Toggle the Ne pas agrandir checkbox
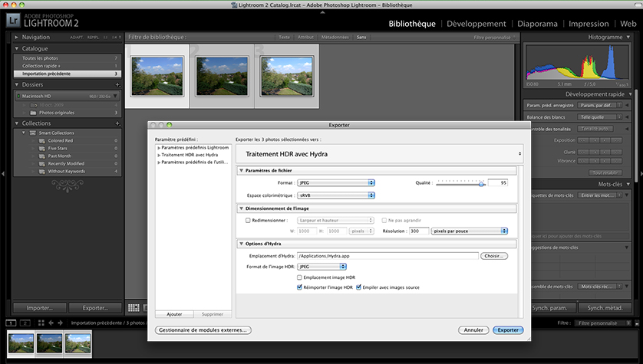The image size is (643, 364). 384,220
